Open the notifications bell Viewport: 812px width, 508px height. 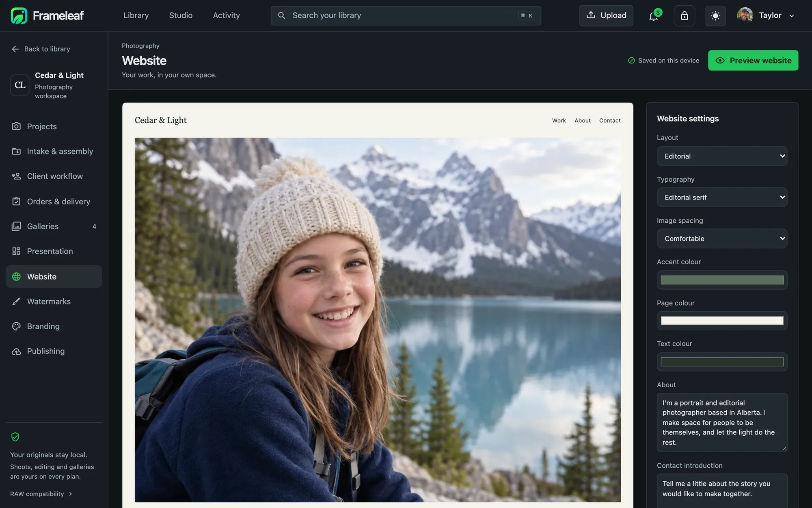click(653, 16)
